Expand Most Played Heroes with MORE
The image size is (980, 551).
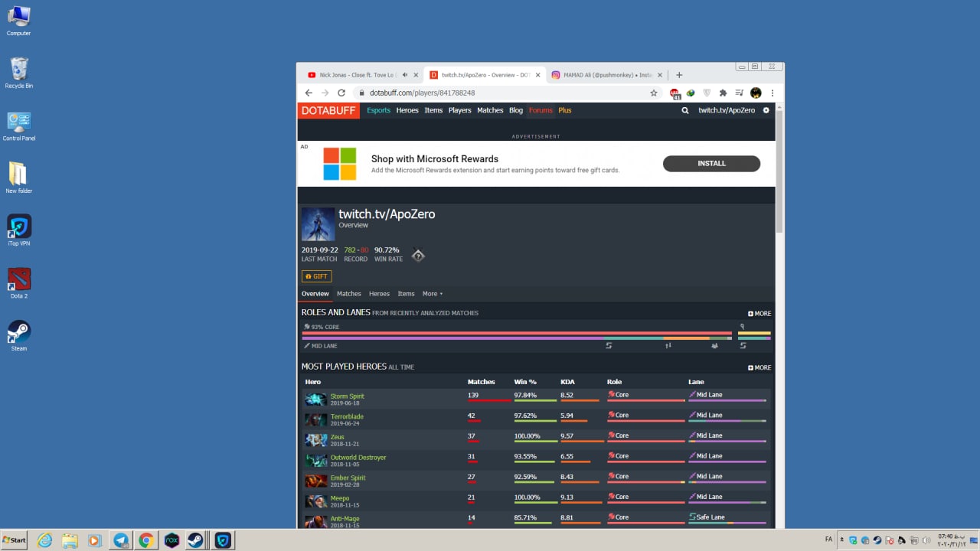759,367
